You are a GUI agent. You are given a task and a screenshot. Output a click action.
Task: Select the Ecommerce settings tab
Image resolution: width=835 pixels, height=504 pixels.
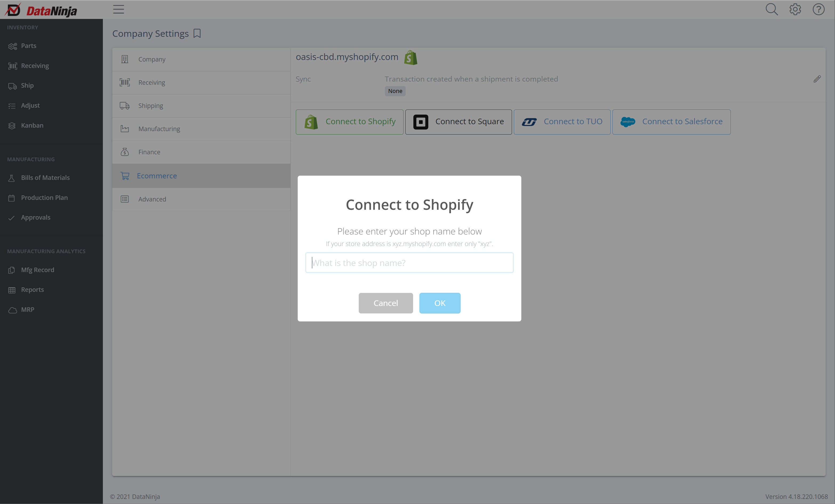point(156,176)
